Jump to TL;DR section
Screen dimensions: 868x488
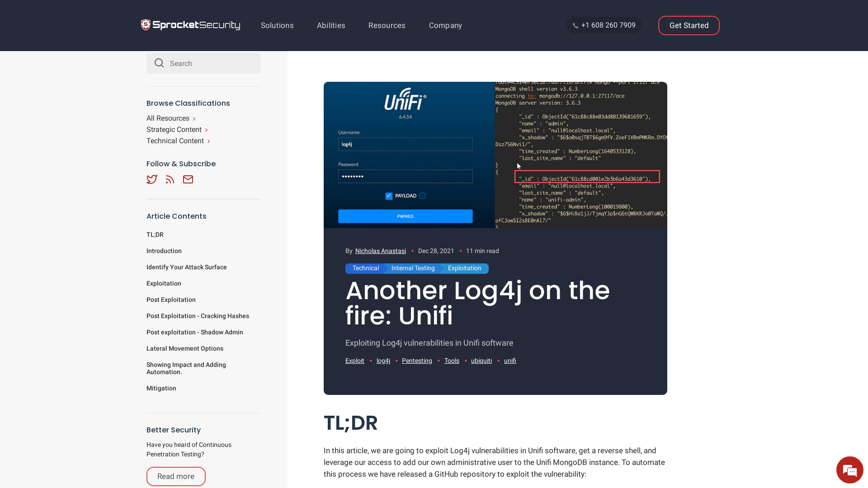(155, 235)
